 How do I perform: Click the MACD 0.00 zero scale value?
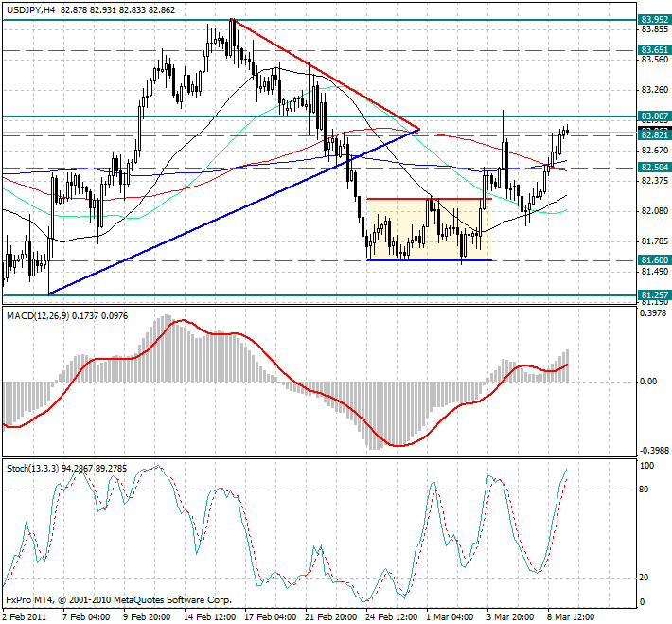pyautogui.click(x=648, y=382)
